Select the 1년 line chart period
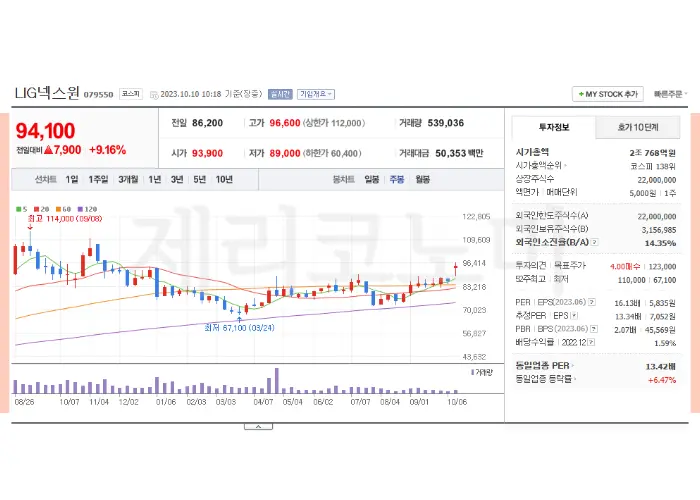Image resolution: width=700 pixels, height=500 pixels. point(154,179)
